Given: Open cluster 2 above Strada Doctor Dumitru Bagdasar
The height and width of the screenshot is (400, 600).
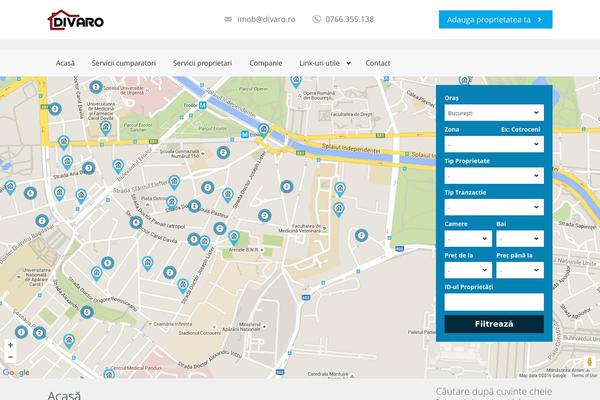Looking at the screenshot, I should 42,221.
